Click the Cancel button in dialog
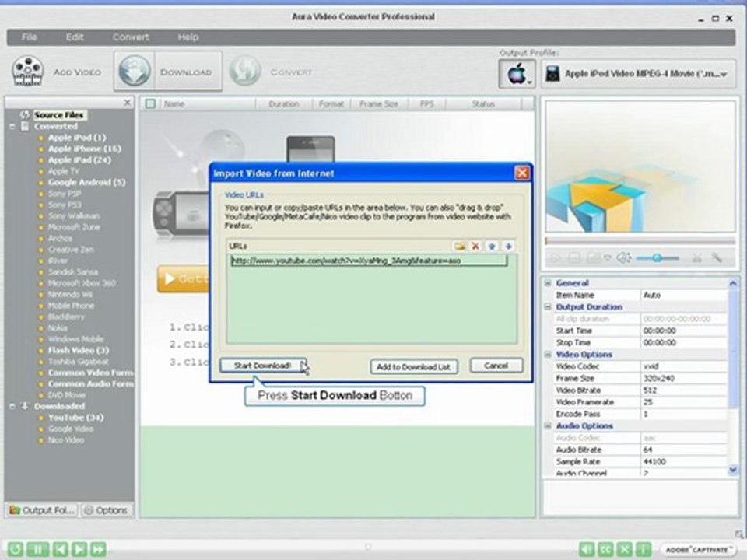The width and height of the screenshot is (747, 560). click(496, 366)
